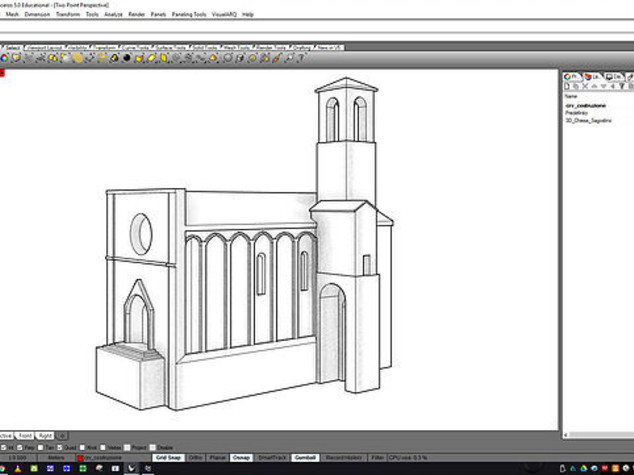Click red layer color swatch in status bar
The image size is (634, 475).
pyautogui.click(x=80, y=458)
